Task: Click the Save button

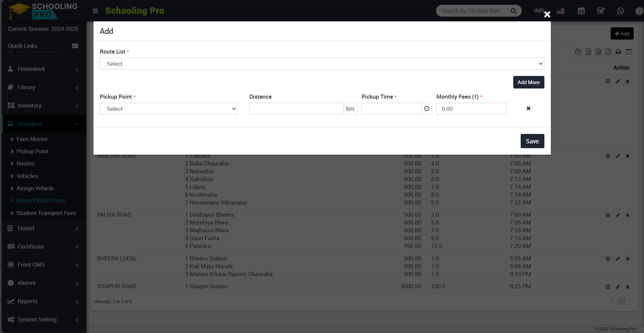Action: point(532,141)
